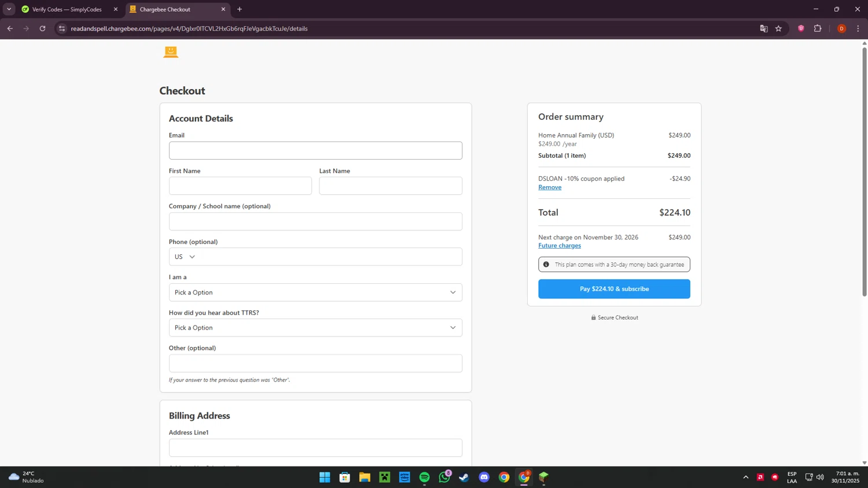The height and width of the screenshot is (488, 868).
Task: Click the money back guarantee info icon
Action: [546, 264]
